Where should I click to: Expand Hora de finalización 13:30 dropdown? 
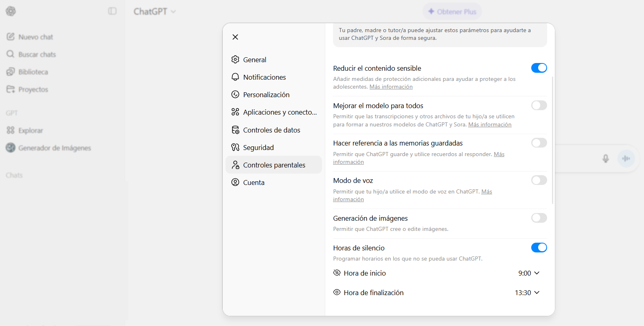(527, 293)
